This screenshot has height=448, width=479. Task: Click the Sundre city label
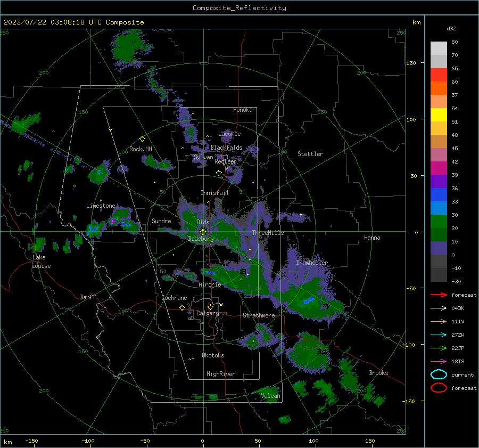161,221
